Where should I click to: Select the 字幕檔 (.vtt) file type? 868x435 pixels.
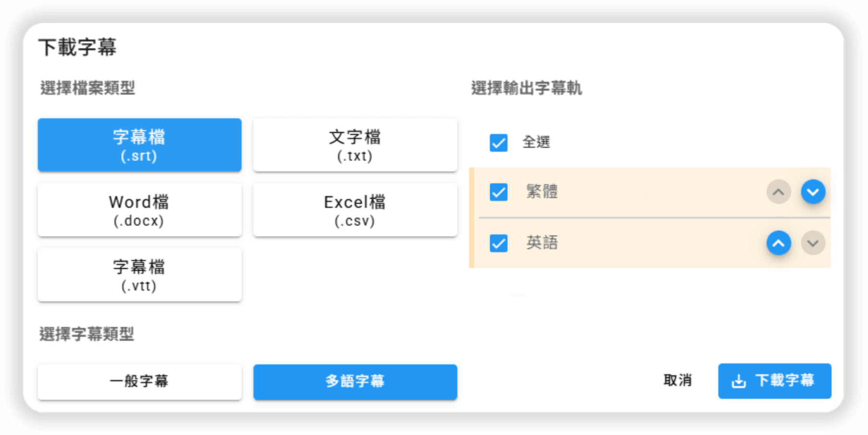tap(139, 275)
